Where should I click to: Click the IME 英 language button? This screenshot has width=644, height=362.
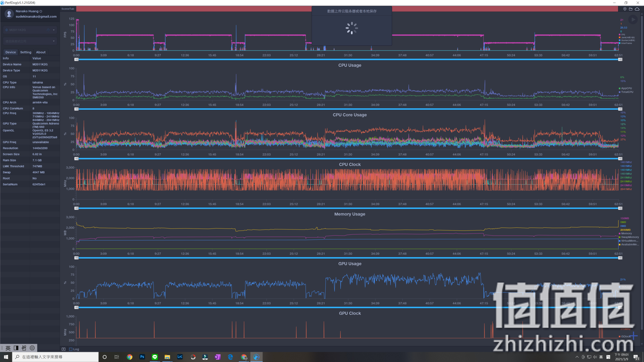(x=8, y=348)
